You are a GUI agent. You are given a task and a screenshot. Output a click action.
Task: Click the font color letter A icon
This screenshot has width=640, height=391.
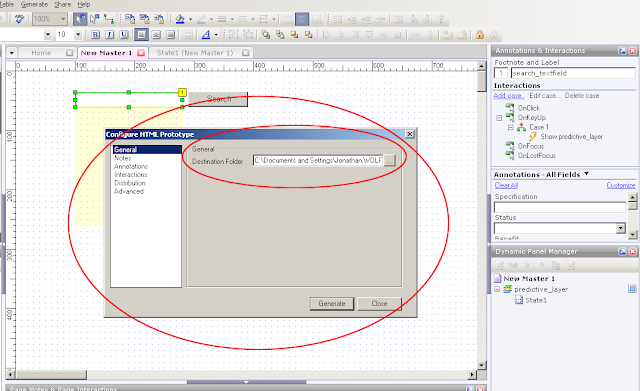[x=206, y=35]
